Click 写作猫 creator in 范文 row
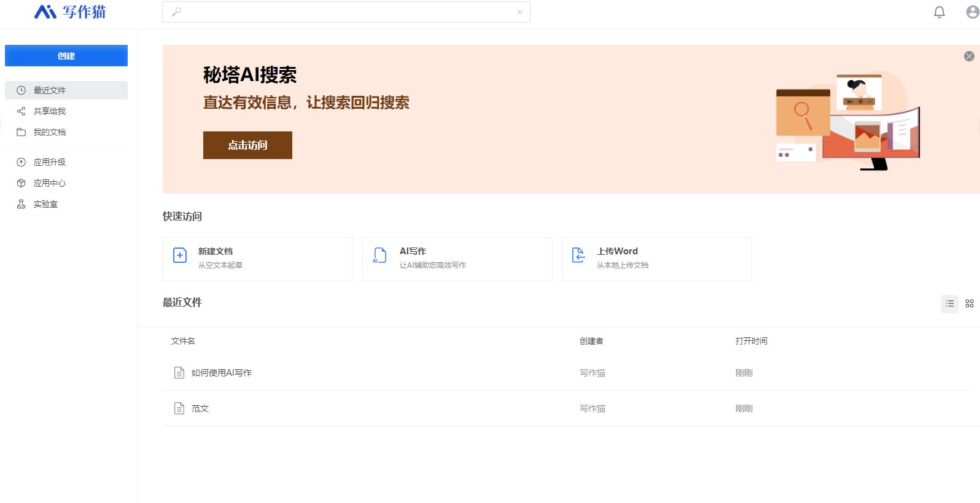 pos(593,408)
